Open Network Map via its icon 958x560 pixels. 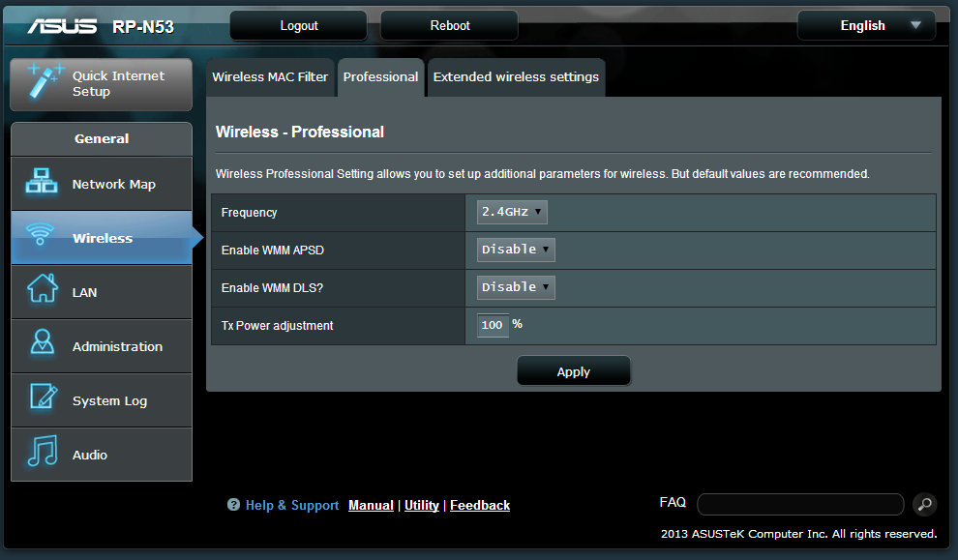pyautogui.click(x=42, y=184)
